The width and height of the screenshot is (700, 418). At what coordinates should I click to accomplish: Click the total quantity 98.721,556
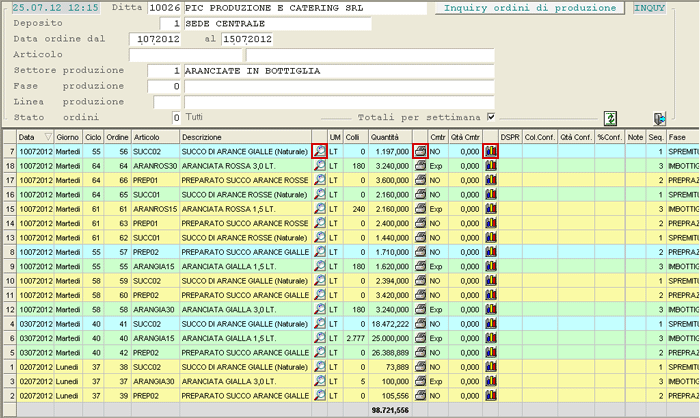[x=391, y=410]
